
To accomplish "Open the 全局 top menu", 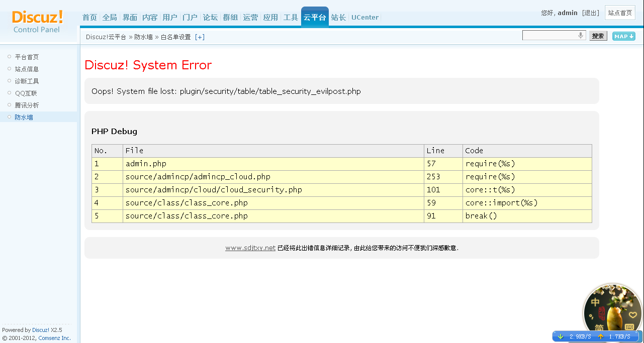I will (x=110, y=18).
